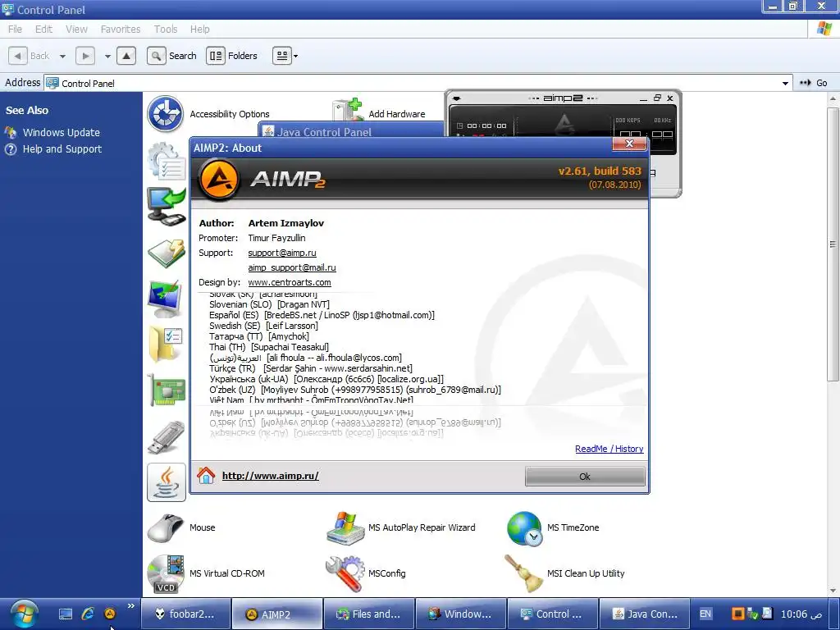
Task: Open the Add Hardware icon
Action: coord(347,110)
